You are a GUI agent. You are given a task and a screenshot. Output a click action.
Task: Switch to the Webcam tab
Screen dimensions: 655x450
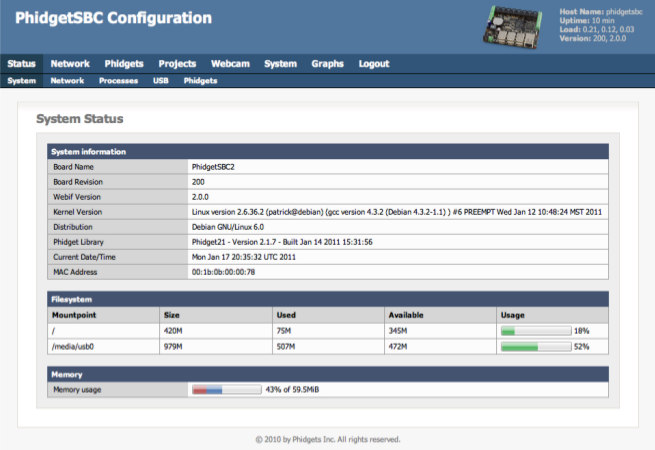(230, 64)
